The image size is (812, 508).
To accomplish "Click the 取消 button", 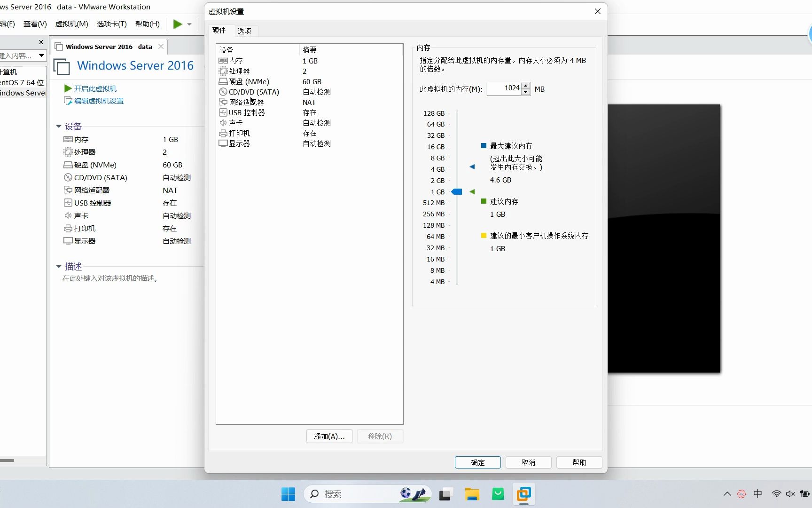I will 529,462.
